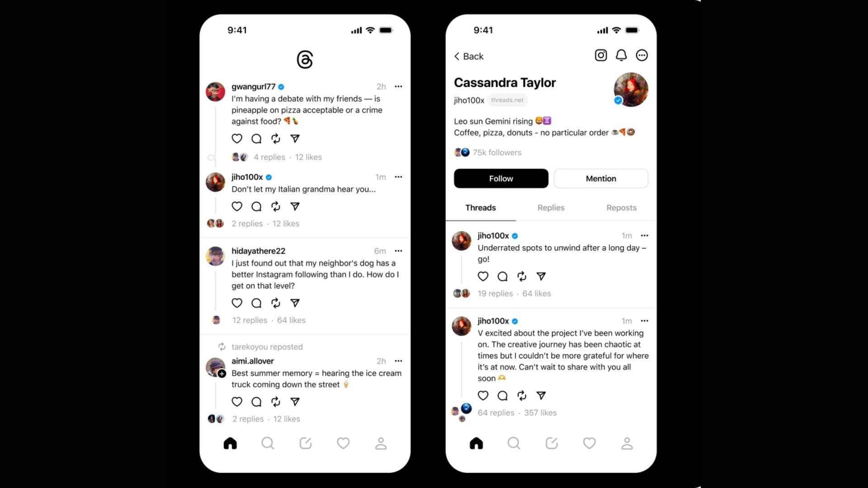Screen dimensions: 868x488
Task: Tap the three-dot menu on gwangurl77 post
Action: pos(398,86)
